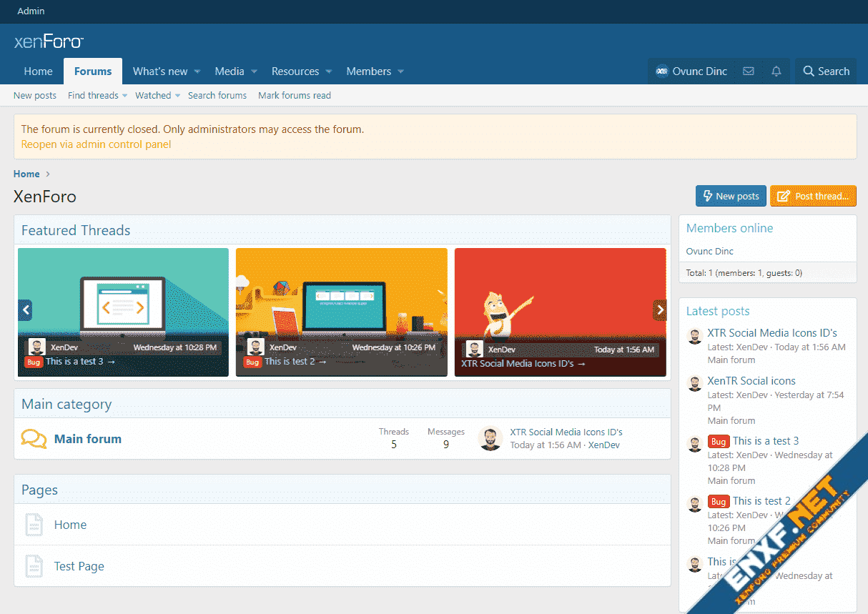Viewport: 868px width, 614px height.
Task: Click Main forum last post title link
Action: point(566,432)
